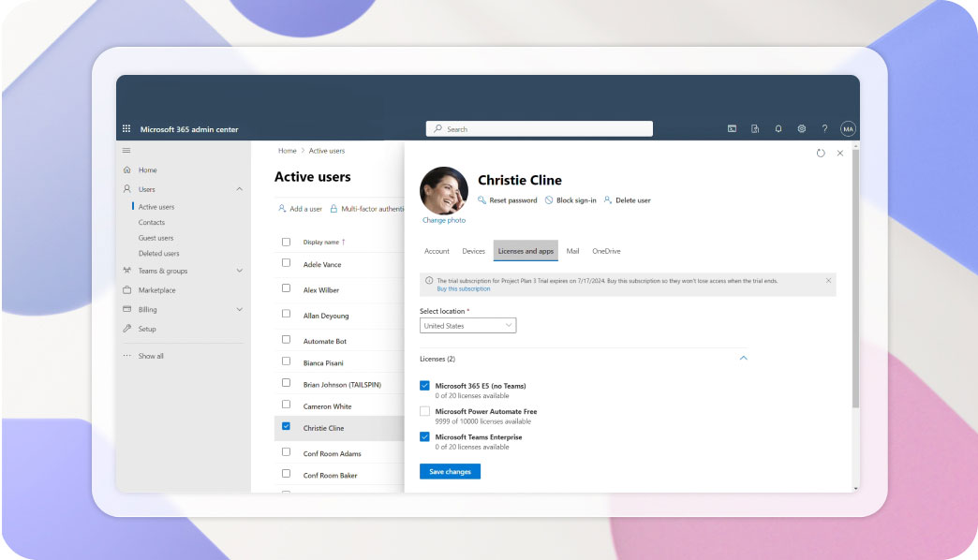Click the refresh icon in user panel

tap(821, 153)
